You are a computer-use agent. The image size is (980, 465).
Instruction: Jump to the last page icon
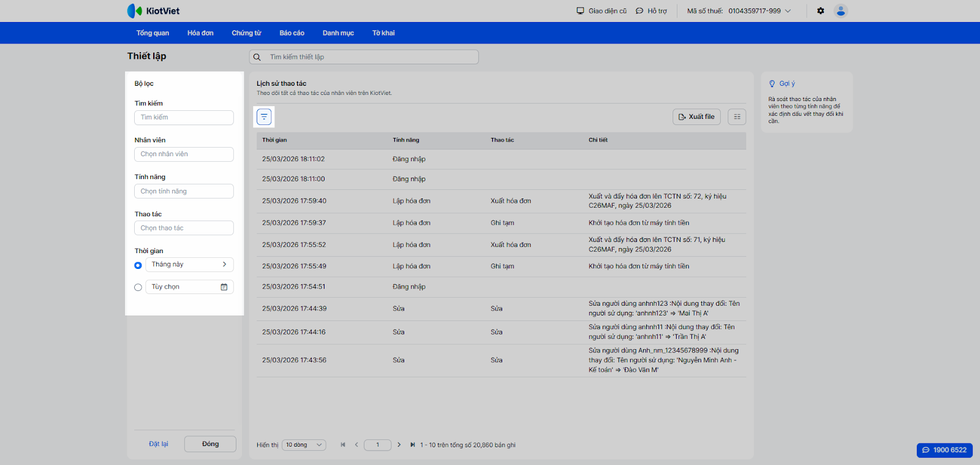point(412,445)
